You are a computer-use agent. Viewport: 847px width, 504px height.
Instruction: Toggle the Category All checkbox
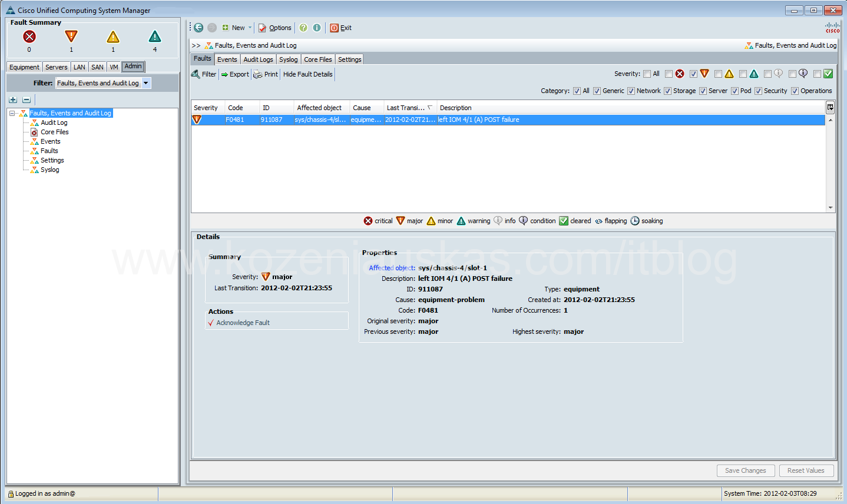click(577, 91)
